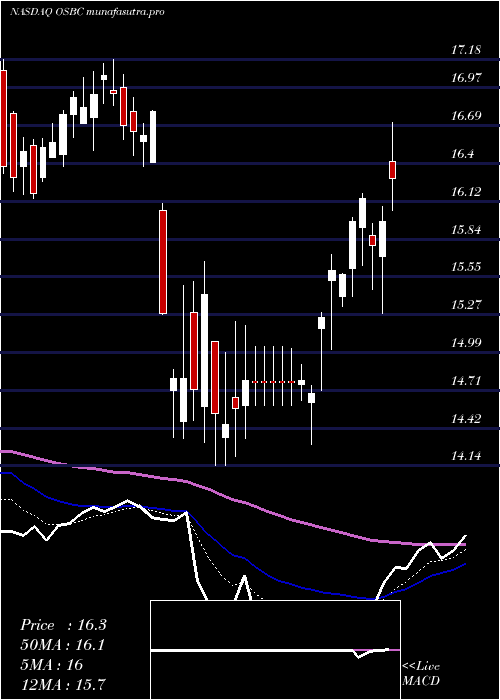The height and width of the screenshot is (700, 500).
Task: Click the 14.42 price axis label
Action: [x=466, y=419]
